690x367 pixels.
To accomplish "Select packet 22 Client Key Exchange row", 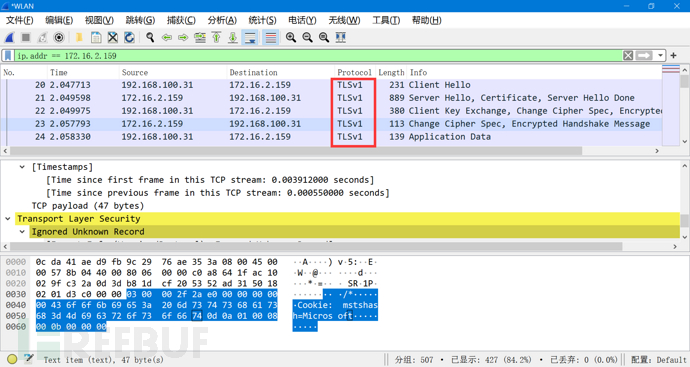I will coord(331,111).
